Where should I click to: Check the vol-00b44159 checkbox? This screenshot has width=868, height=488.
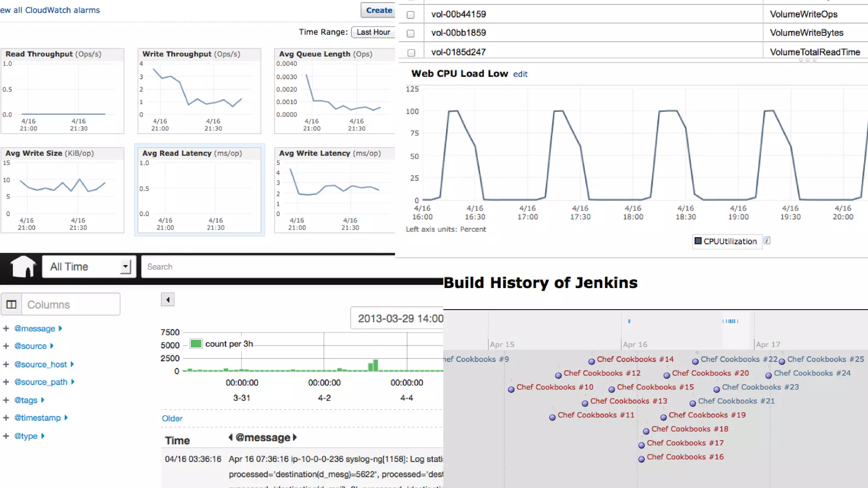point(410,15)
